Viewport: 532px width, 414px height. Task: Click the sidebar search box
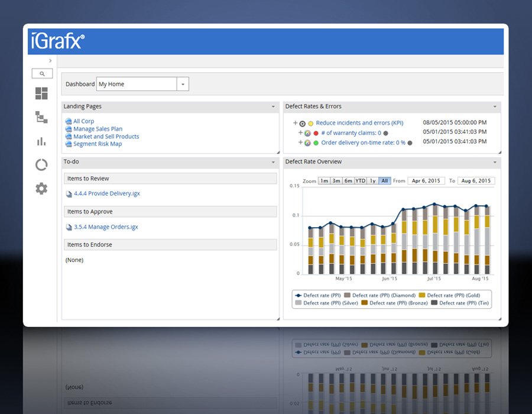[42, 74]
